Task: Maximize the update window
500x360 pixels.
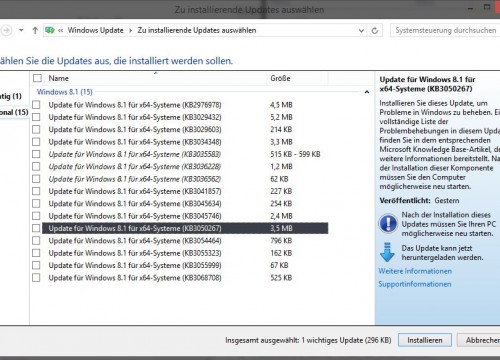Action: pos(487,7)
